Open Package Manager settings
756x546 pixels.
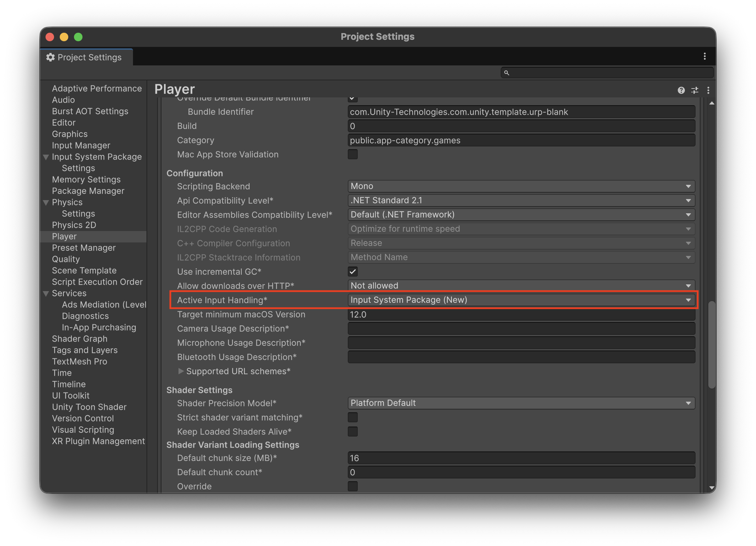[88, 191]
